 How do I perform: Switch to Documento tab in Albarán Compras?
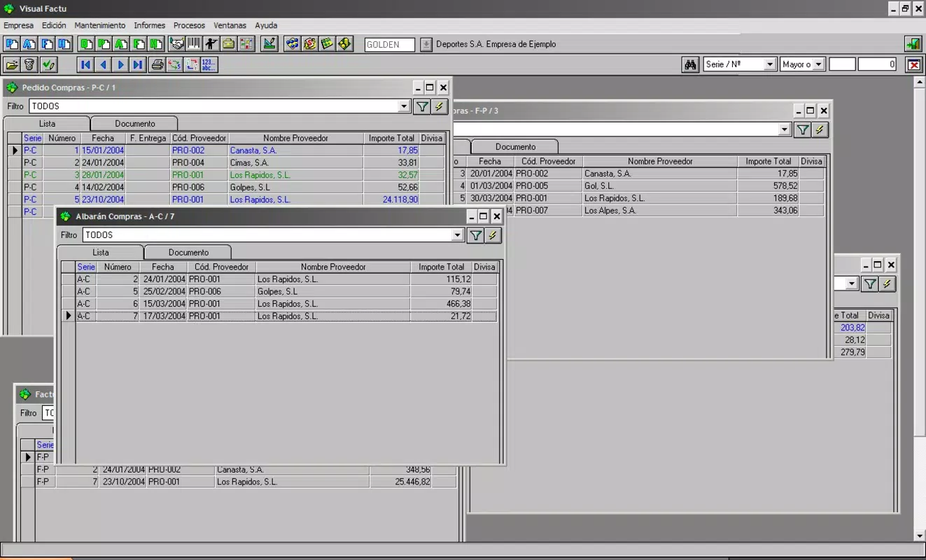pos(188,252)
